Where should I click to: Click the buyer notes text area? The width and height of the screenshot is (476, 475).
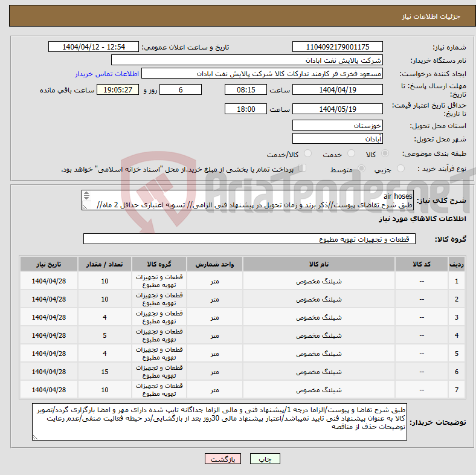(219, 422)
